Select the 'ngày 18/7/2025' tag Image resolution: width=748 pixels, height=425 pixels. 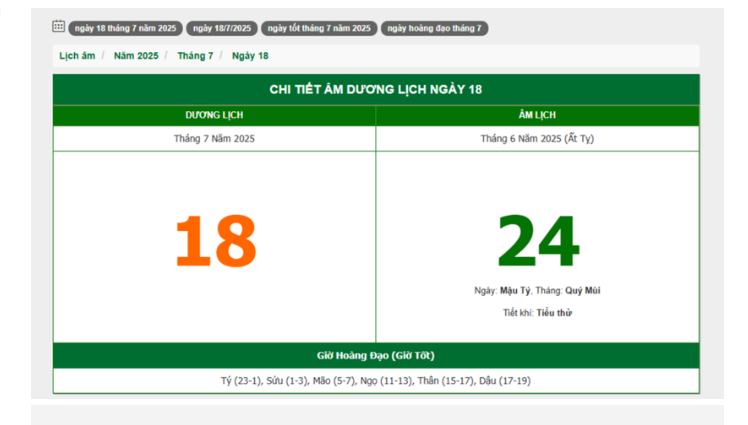tap(221, 28)
